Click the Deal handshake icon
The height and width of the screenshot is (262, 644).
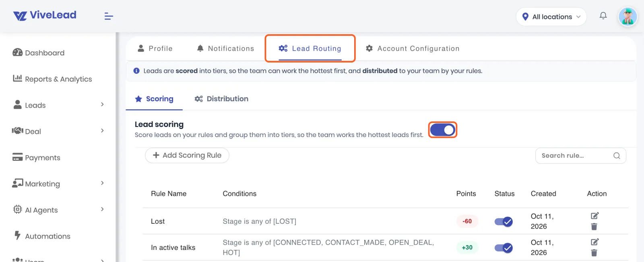[18, 131]
